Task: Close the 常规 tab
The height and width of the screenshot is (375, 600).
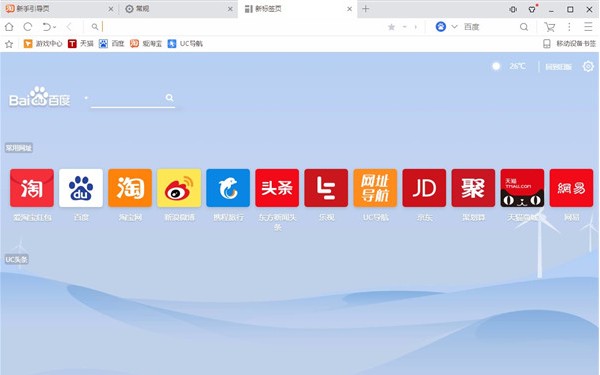Action: [230, 9]
